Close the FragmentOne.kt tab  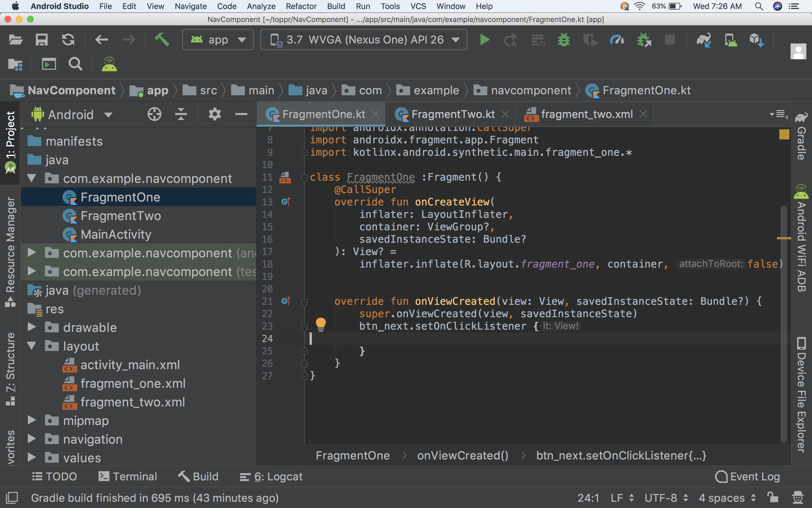pyautogui.click(x=376, y=114)
